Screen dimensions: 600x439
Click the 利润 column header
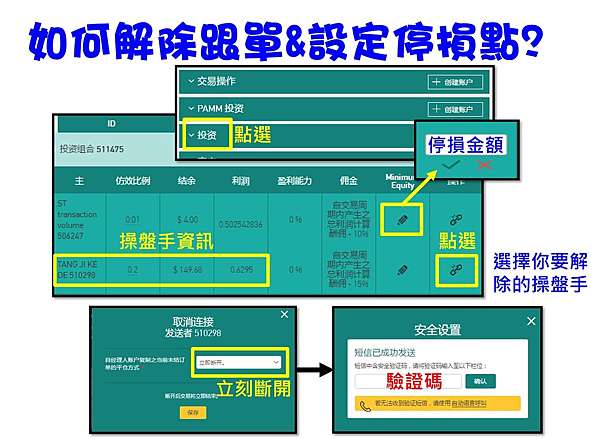pos(240,181)
